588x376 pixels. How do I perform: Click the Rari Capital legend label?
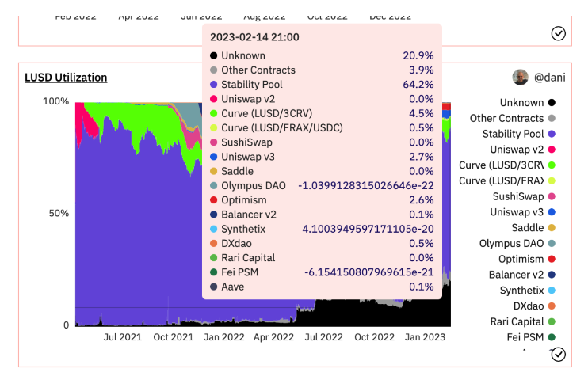point(517,321)
